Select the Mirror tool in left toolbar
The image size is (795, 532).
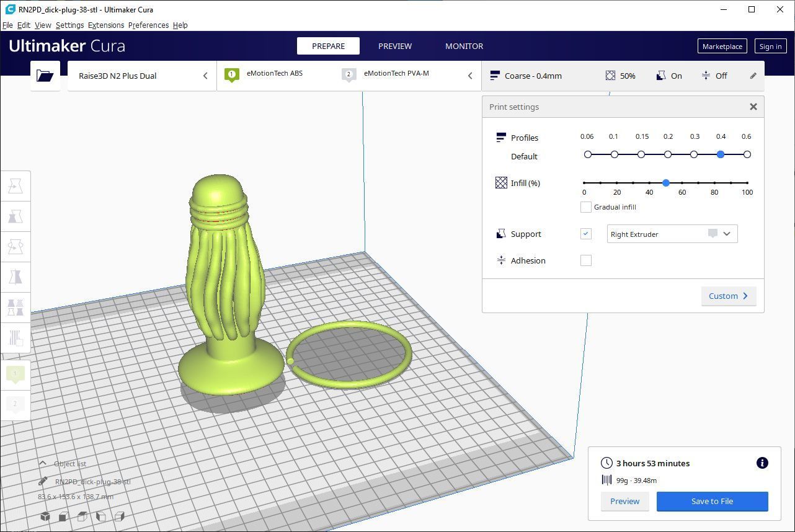16,277
